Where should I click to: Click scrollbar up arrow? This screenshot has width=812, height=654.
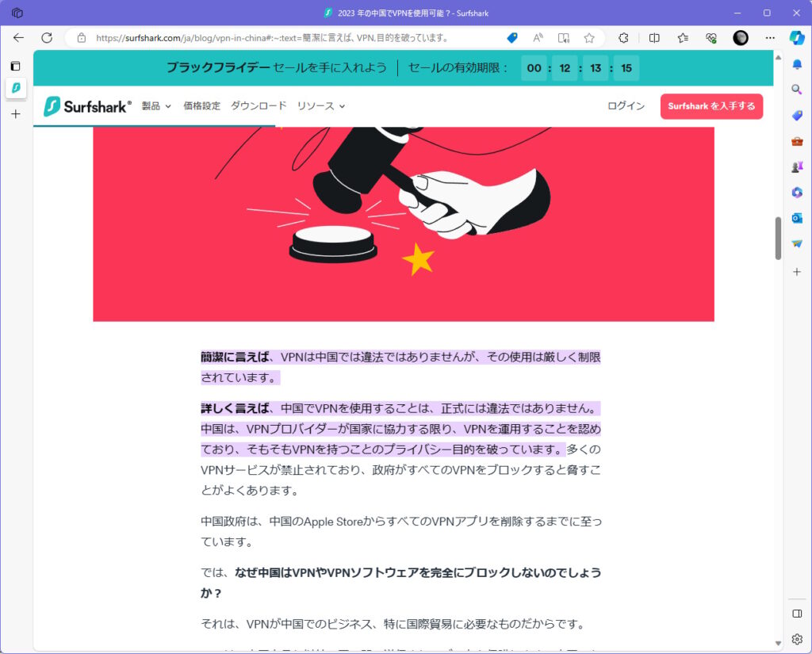click(778, 57)
